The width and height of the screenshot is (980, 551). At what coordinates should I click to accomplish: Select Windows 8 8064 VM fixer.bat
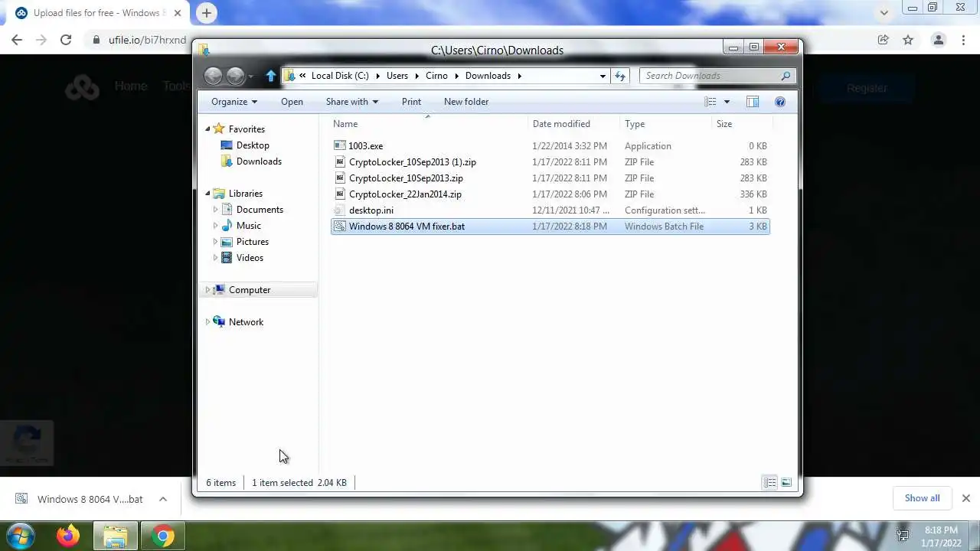(550, 226)
